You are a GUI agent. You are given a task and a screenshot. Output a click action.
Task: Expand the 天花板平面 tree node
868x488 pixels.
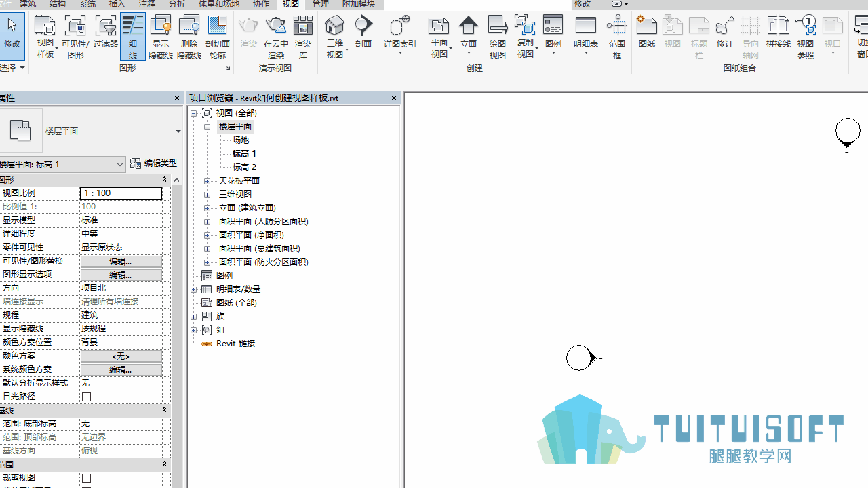tap(208, 181)
